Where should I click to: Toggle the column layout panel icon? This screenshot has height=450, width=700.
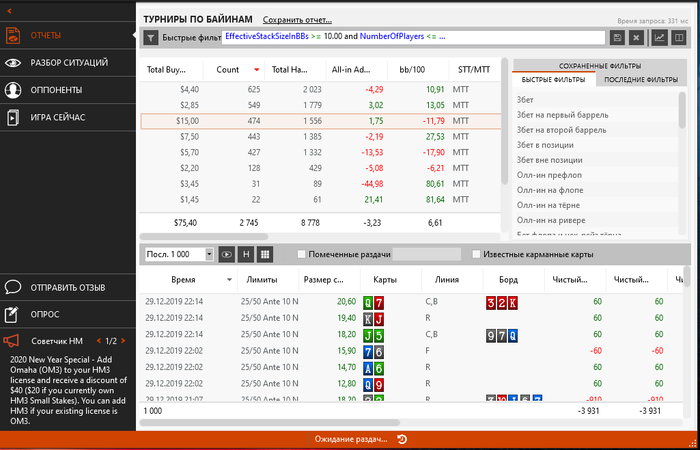(x=679, y=38)
